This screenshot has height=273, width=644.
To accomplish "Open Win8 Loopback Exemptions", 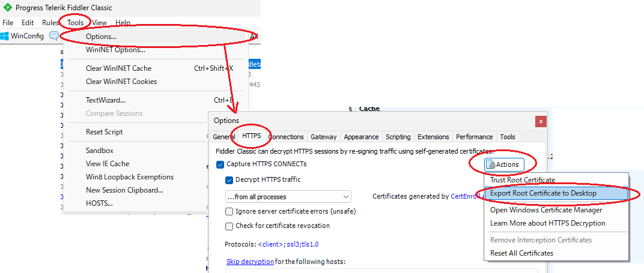I will [136, 177].
